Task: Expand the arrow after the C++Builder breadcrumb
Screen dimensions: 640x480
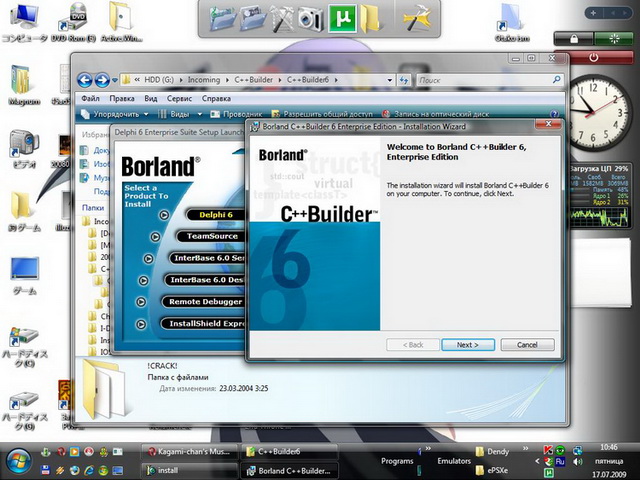Action: tap(280, 80)
